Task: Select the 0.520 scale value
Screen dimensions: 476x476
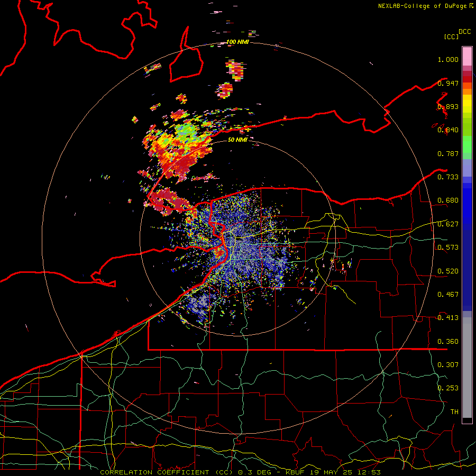Action: point(448,271)
